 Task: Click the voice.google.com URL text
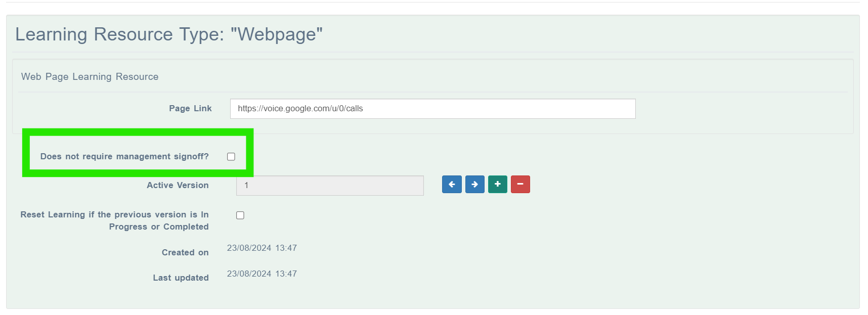pyautogui.click(x=300, y=108)
